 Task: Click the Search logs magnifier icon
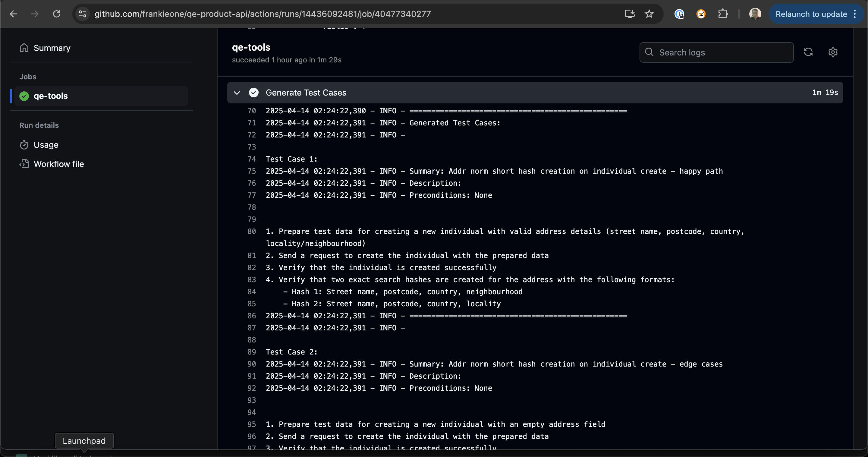(649, 52)
